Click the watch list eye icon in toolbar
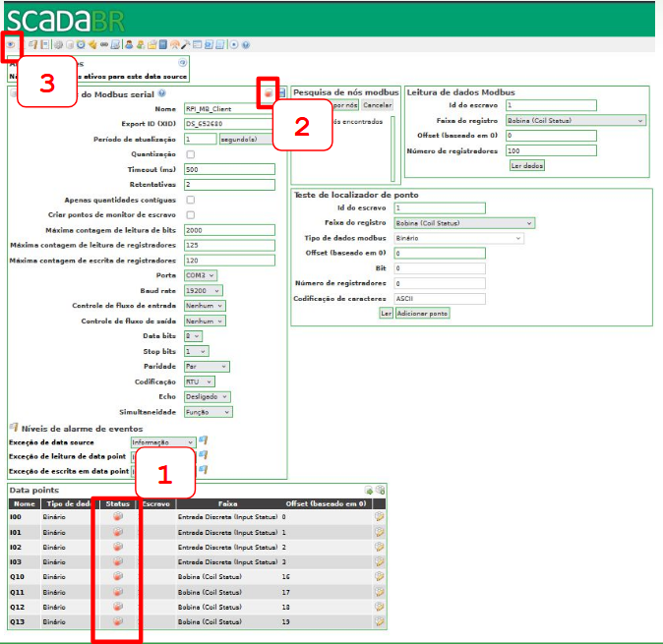The height and width of the screenshot is (644, 663). (x=11, y=44)
